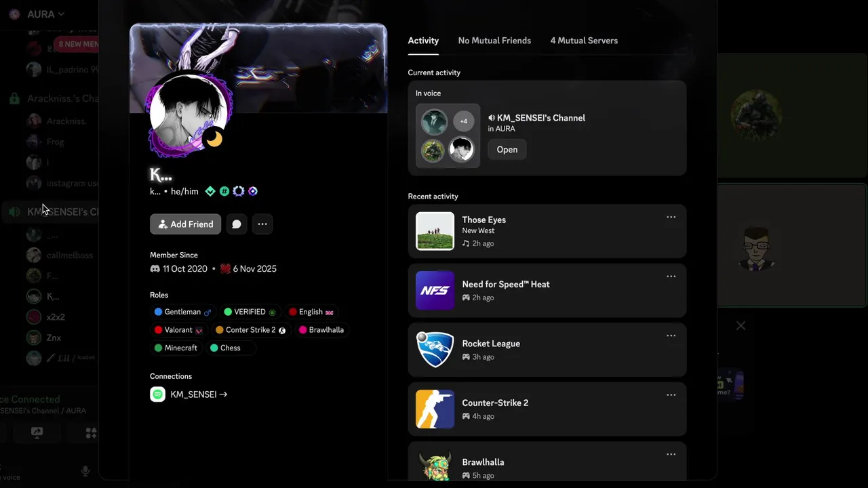This screenshot has height=488, width=868.
Task: Open the KM_SENSEI Spotify connection link
Action: (x=199, y=394)
